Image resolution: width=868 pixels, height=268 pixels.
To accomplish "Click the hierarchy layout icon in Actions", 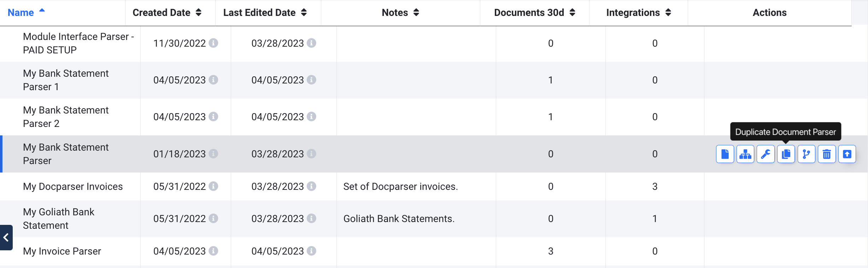I will (x=745, y=154).
